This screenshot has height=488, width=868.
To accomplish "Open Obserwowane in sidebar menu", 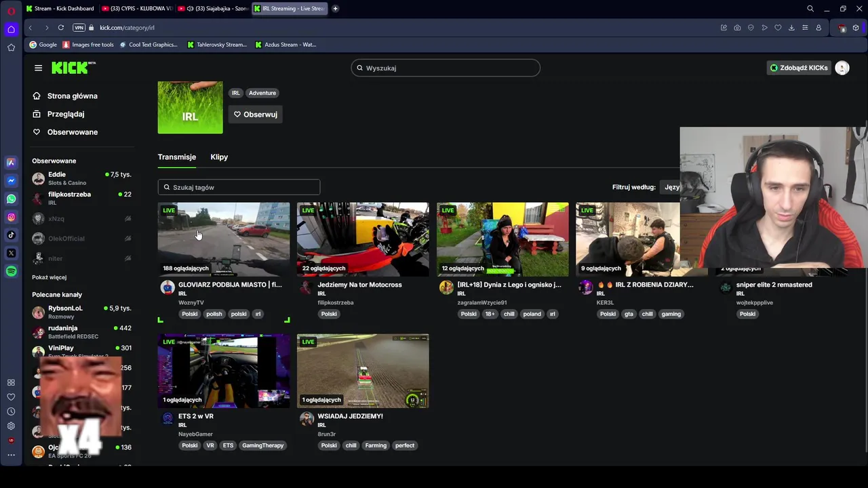I will 65,132.
